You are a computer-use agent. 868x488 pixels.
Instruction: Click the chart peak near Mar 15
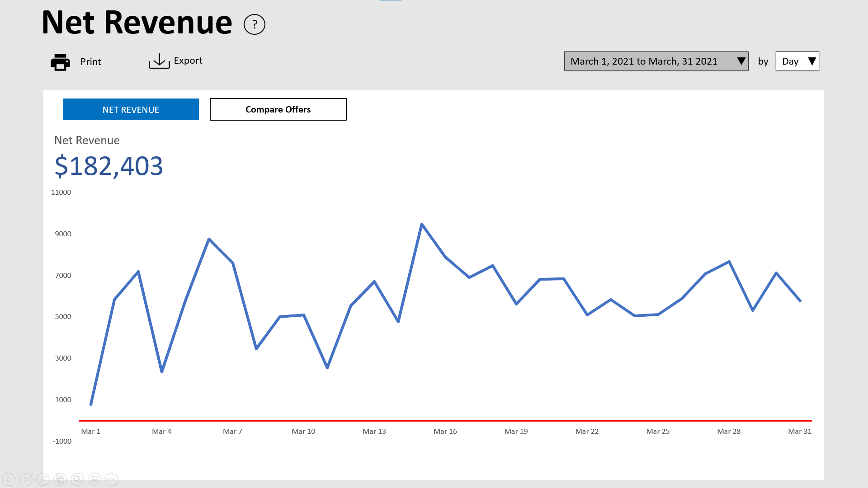[422, 224]
